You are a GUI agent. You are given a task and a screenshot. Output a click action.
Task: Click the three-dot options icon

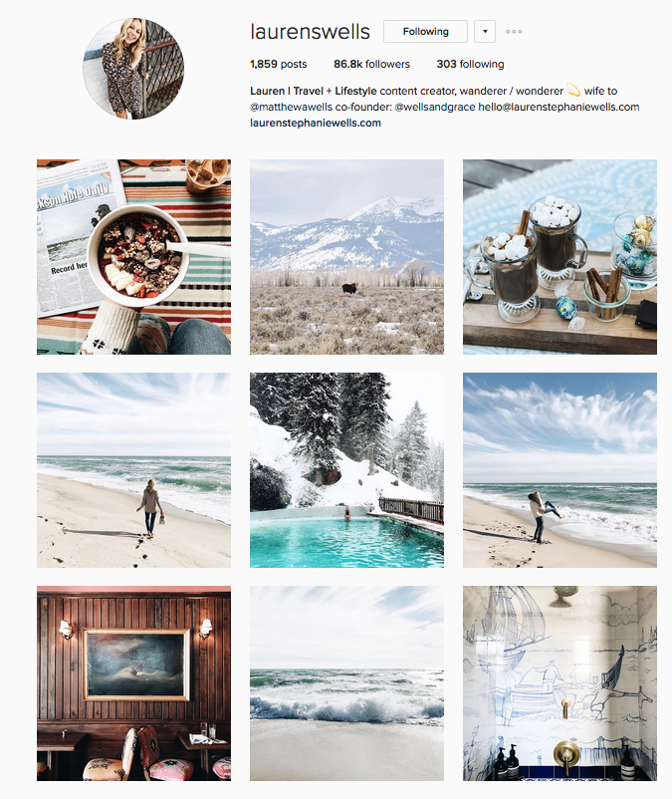pyautogui.click(x=514, y=32)
